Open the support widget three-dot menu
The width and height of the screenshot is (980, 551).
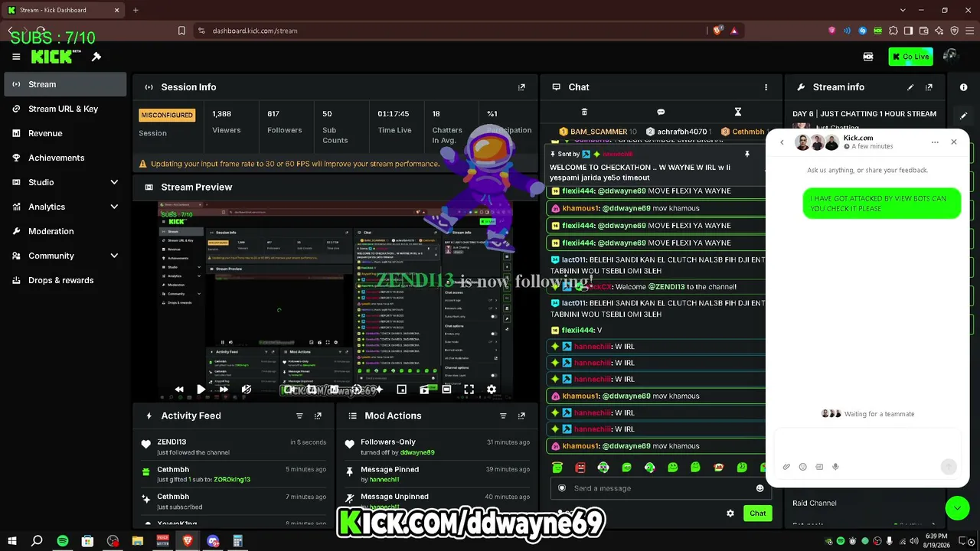(935, 142)
